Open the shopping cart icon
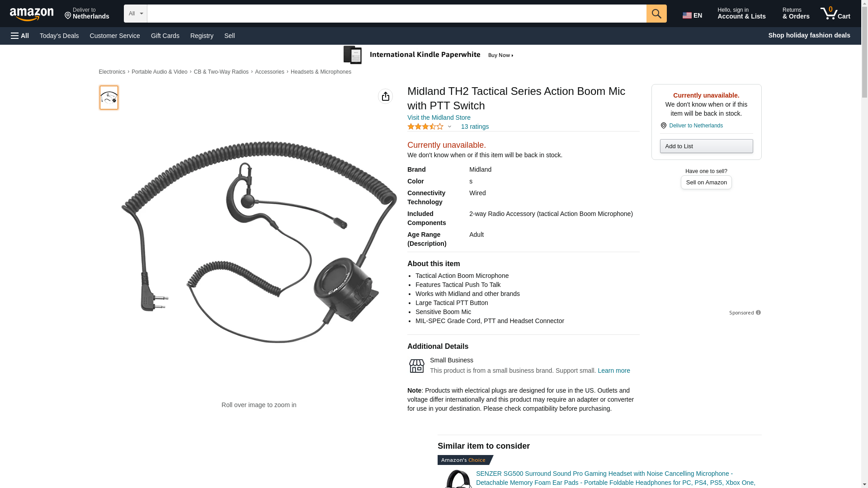 tap(835, 14)
